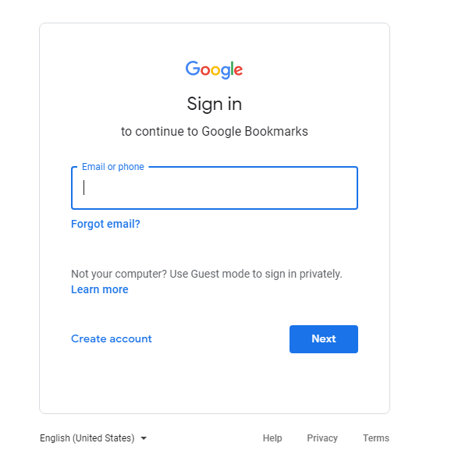Open the Learn more link

coord(99,289)
